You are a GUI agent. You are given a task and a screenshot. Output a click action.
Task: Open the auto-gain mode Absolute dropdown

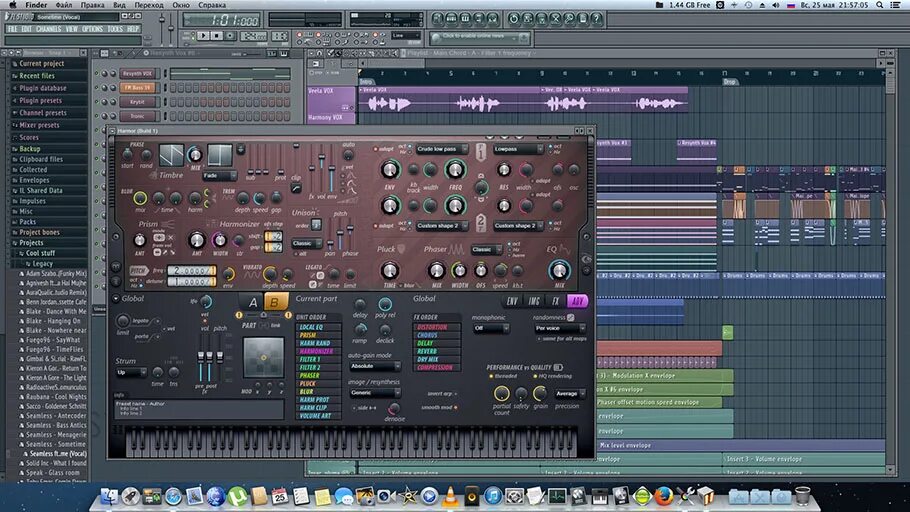coord(374,366)
